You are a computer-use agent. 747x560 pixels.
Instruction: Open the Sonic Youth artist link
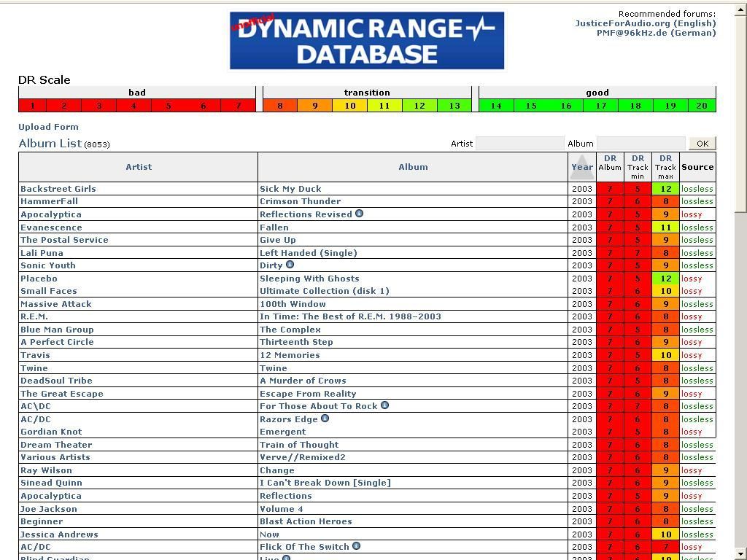[x=48, y=265]
